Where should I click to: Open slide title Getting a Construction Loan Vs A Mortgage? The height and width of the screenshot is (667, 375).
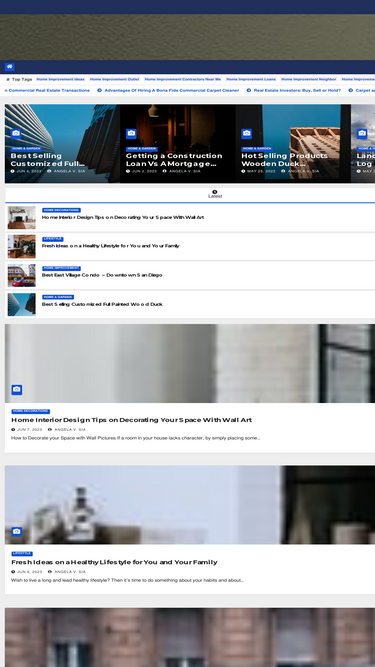[x=174, y=160]
